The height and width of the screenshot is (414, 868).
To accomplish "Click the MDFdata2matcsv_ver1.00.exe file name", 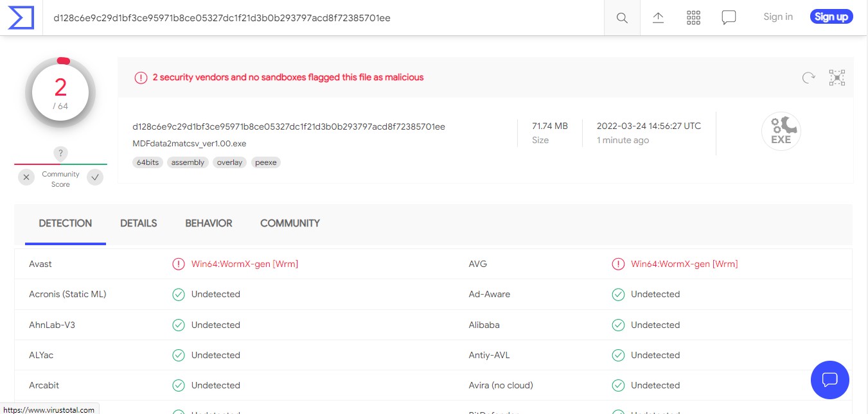I will pos(190,143).
